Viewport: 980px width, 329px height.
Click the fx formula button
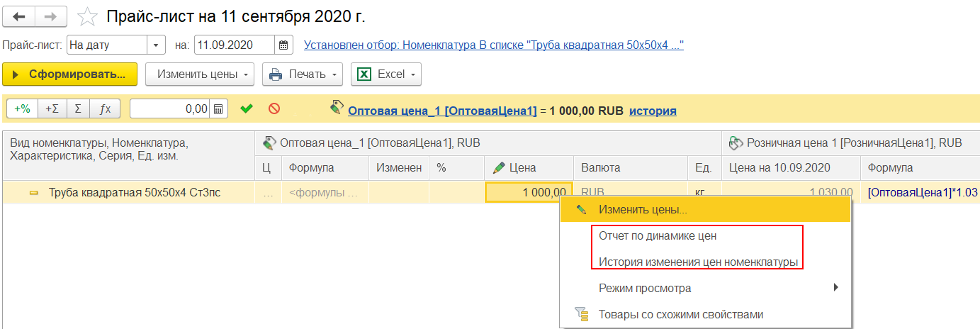105,109
